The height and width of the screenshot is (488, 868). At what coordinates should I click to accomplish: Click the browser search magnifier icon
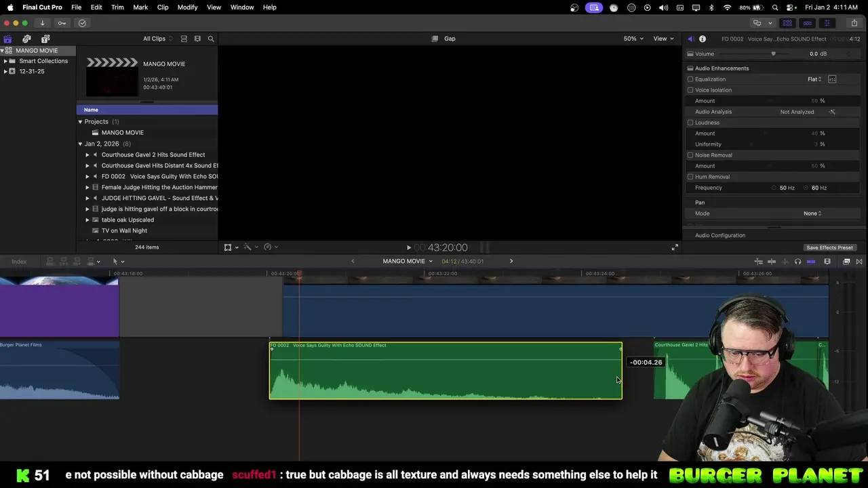point(211,39)
